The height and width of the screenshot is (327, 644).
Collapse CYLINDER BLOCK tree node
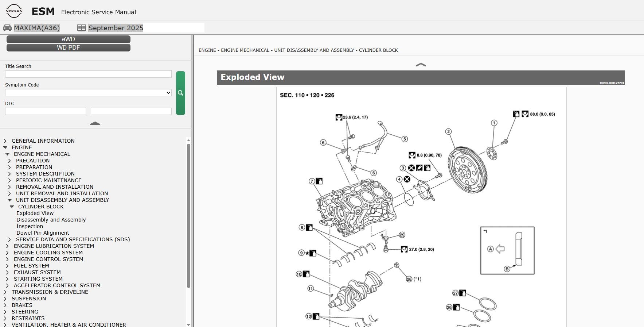coord(12,207)
